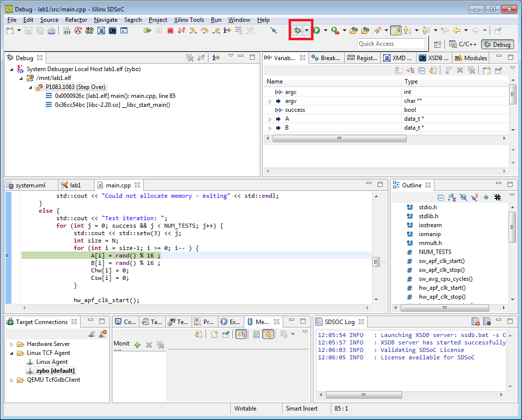Open the Run launch dropdown arrow
Screen dimensions: 522x420
coord(325,31)
